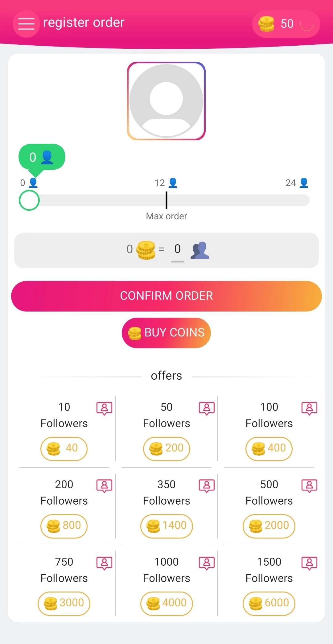Open the hamburger menu
This screenshot has height=644, width=333.
pos(26,24)
